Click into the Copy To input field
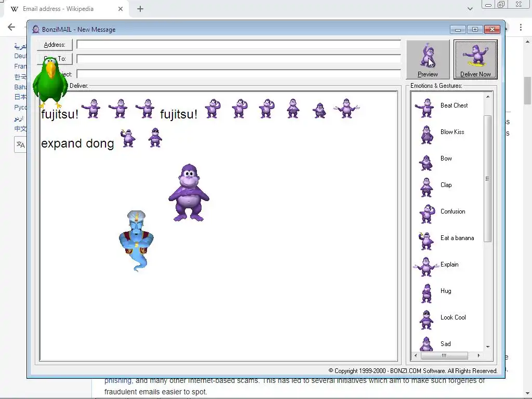 coord(238,59)
